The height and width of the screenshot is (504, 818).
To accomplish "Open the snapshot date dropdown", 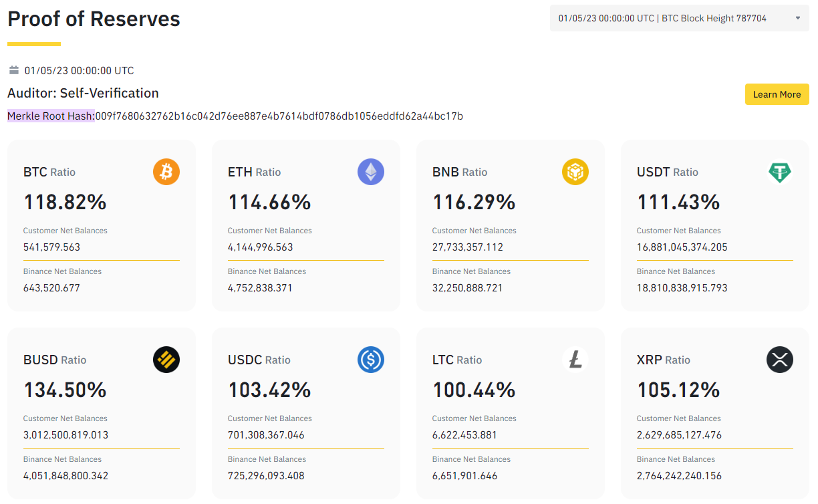I will point(680,18).
